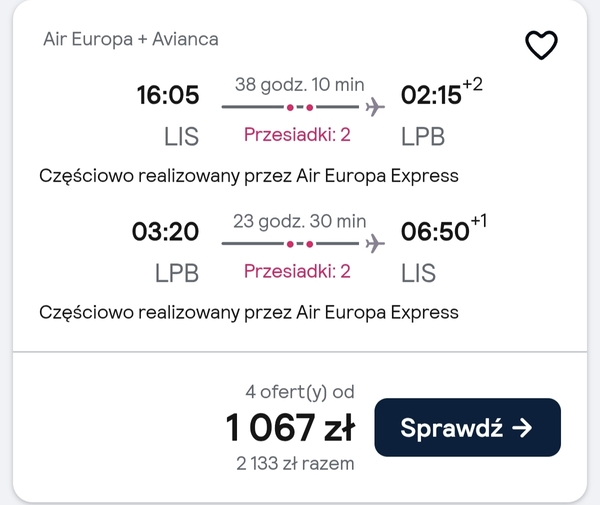600x505 pixels.
Task: Open outbound Przesiadki: 2 stop details
Action: (297, 135)
